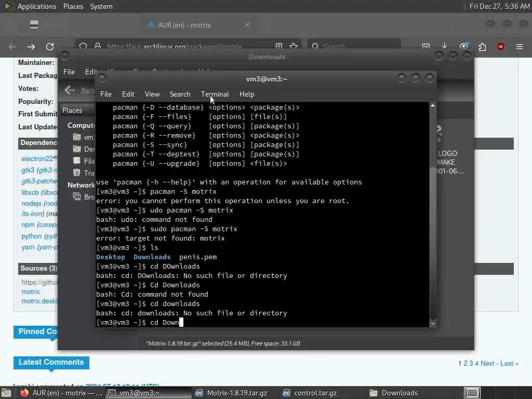The width and height of the screenshot is (532, 399).
Task: Click Browse Network icon in Places sidebar
Action: click(x=77, y=197)
